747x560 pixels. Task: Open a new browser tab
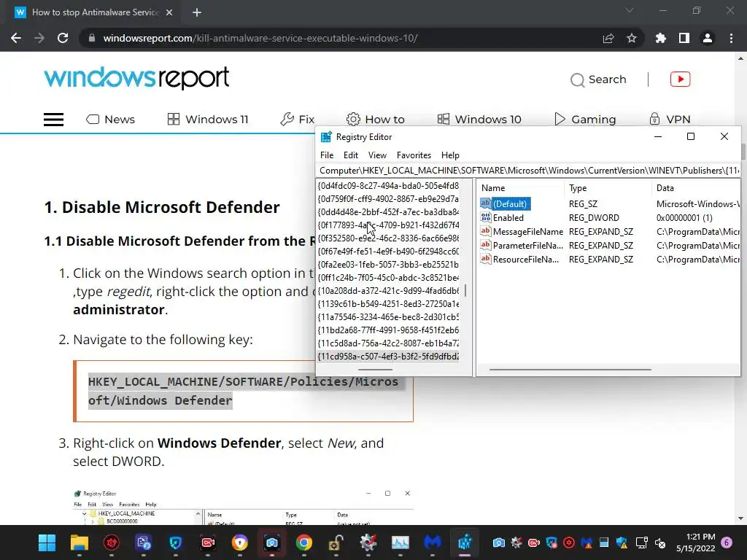point(197,12)
